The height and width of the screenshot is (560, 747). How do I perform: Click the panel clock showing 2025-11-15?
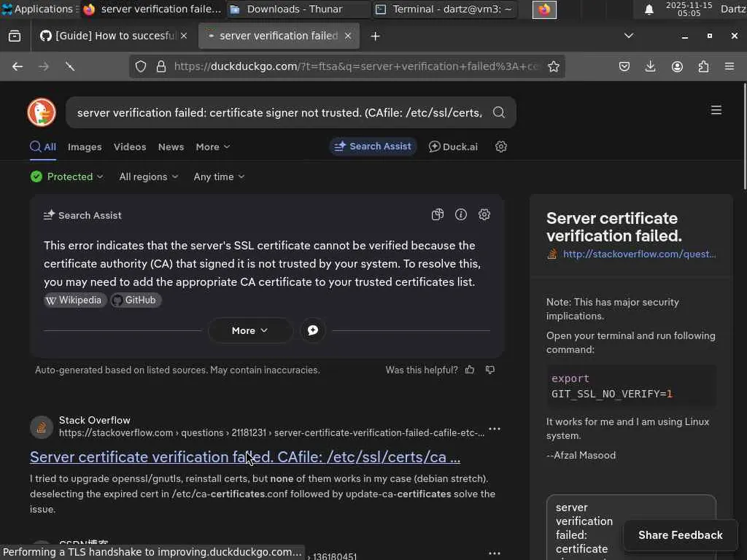(x=689, y=9)
